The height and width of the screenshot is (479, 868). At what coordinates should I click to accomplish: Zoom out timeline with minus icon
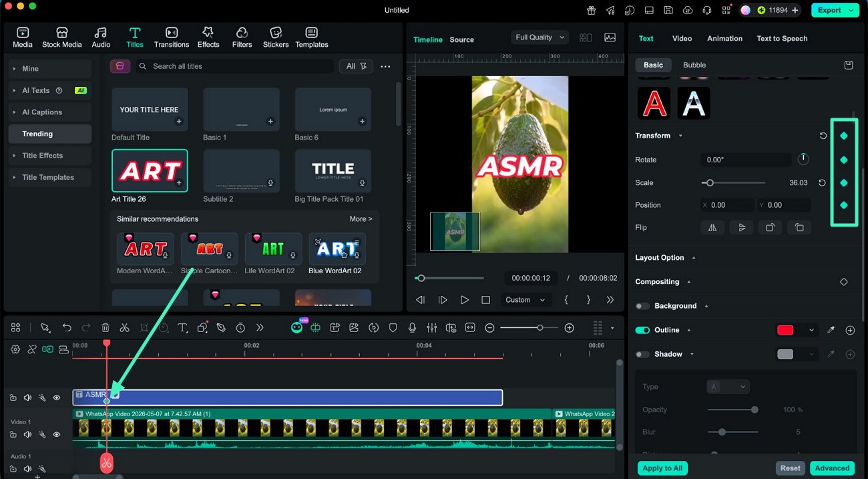coord(489,327)
